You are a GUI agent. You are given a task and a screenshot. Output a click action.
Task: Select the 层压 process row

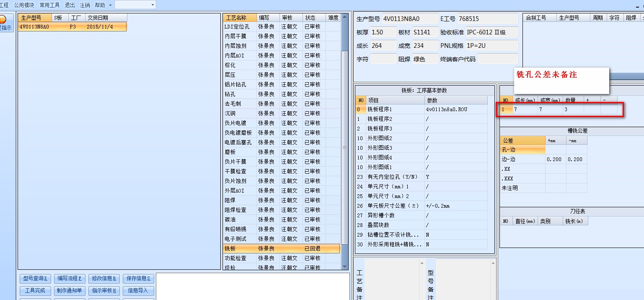click(x=282, y=75)
